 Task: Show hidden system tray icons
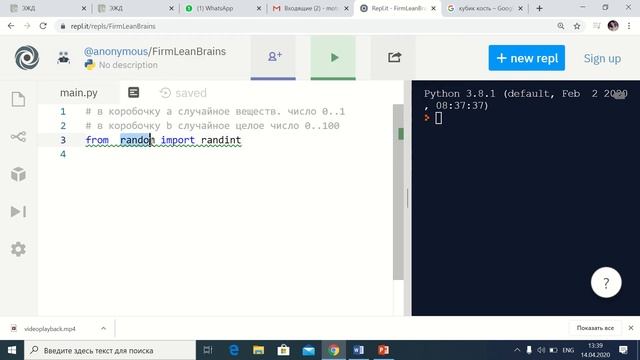(517, 350)
